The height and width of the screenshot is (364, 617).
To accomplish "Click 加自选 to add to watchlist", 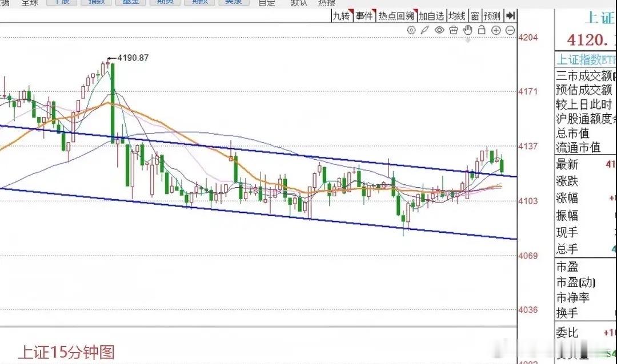I will pyautogui.click(x=431, y=16).
